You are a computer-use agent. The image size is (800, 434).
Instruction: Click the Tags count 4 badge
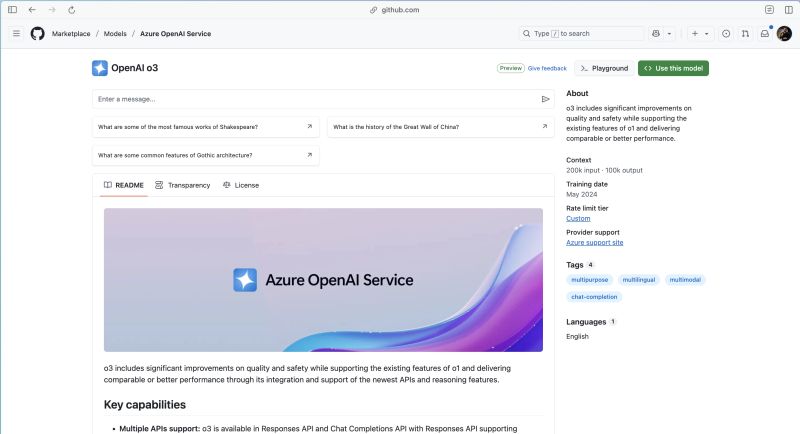tap(590, 265)
